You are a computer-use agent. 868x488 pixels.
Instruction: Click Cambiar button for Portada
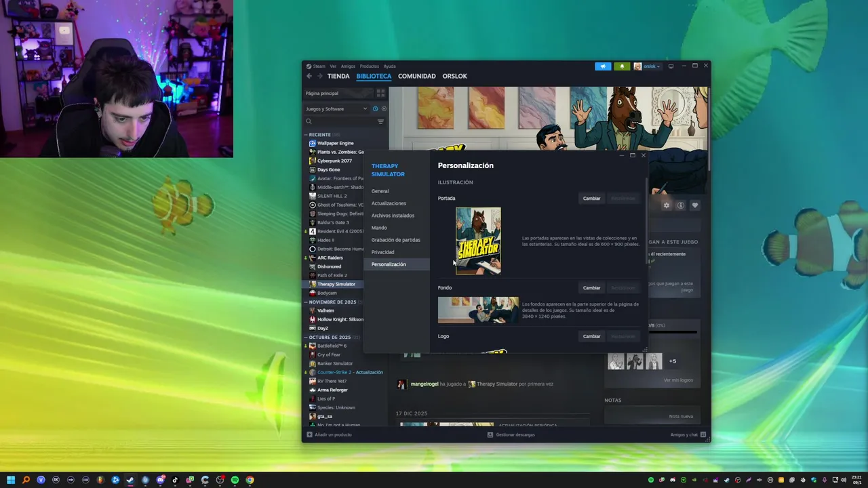point(591,198)
